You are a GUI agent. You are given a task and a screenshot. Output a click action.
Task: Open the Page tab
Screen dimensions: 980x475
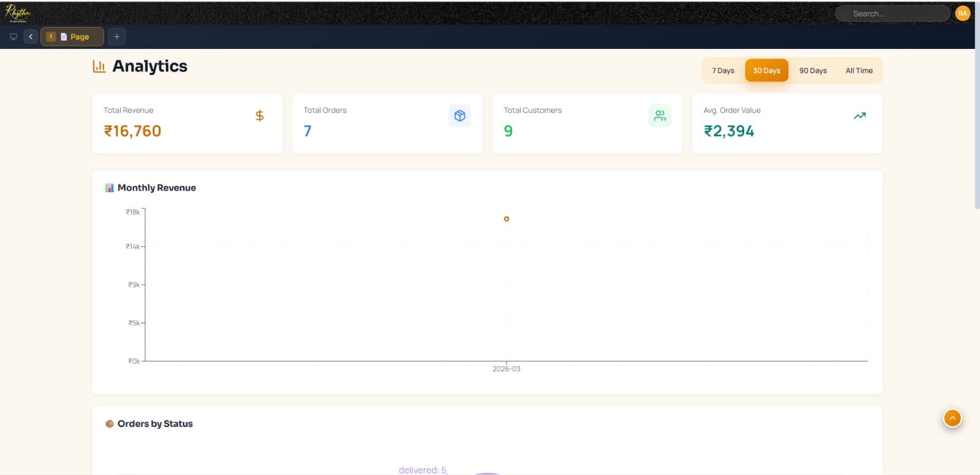tap(72, 37)
